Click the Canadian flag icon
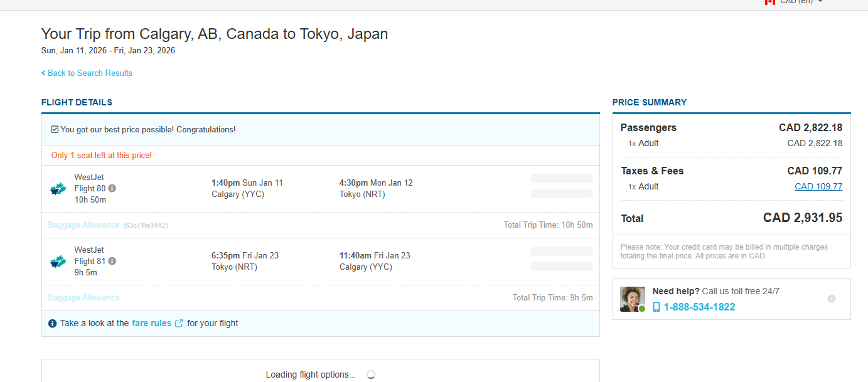The image size is (868, 382). coord(769,2)
